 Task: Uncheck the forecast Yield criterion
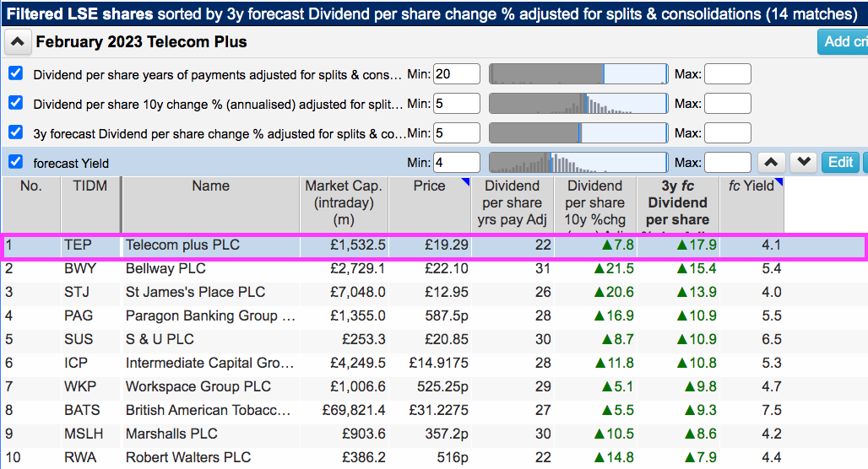click(x=15, y=162)
